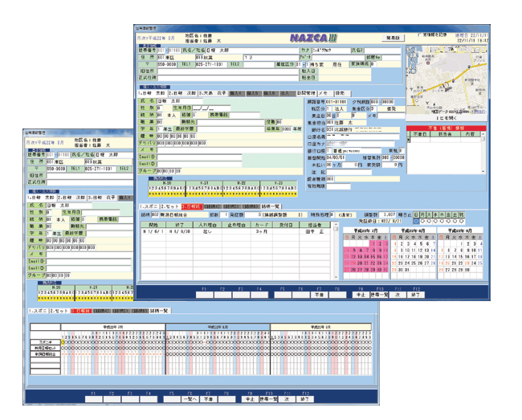This screenshot has height=420, width=522.
Task: Click the 正式住所 input field in front window
Action: click(228, 78)
